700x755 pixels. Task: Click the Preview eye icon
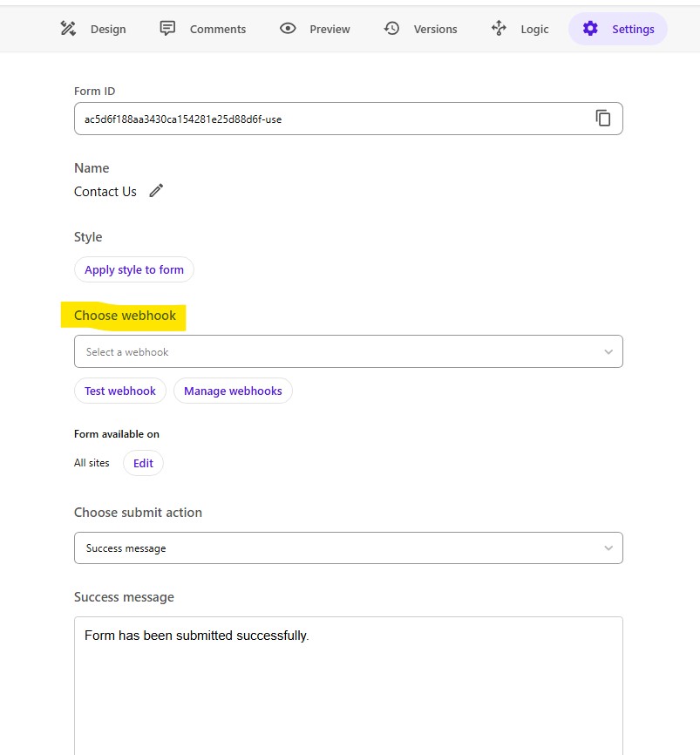pyautogui.click(x=288, y=29)
